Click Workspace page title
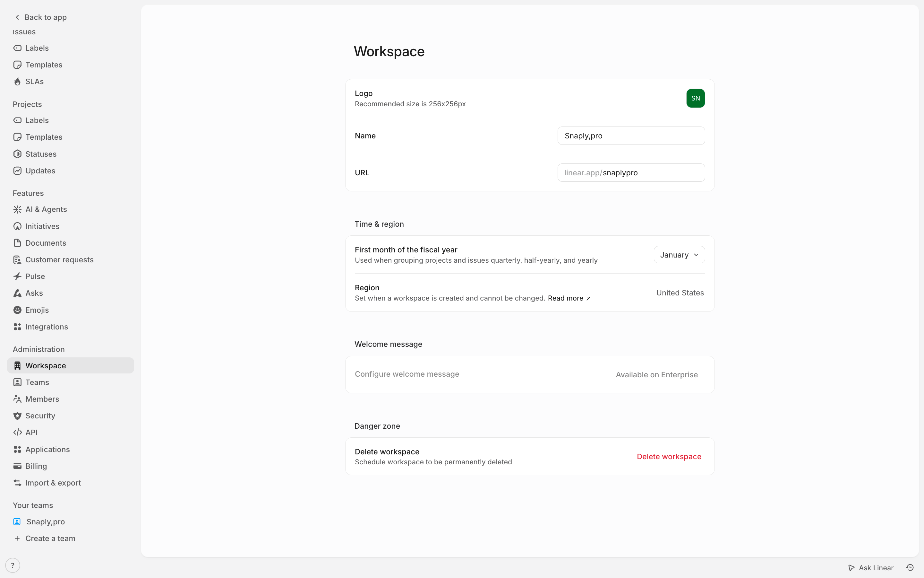 pos(389,52)
